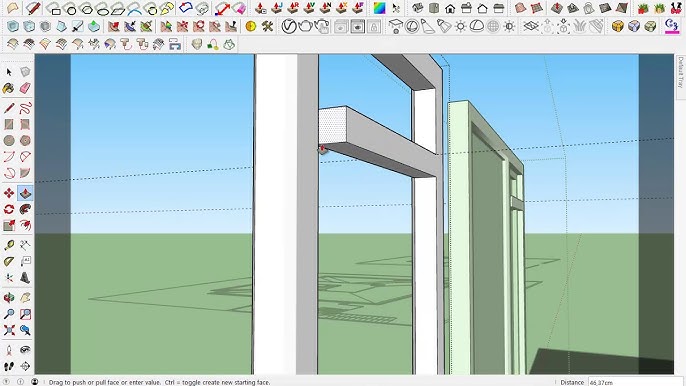Screen dimensions: 686x386
Task: Click the Zoom Extents tool
Action: [x=9, y=330]
